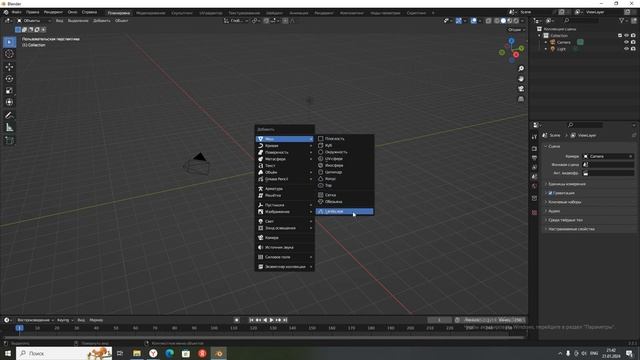Select the Measure ruler tool
This screenshot has width=640, height=360.
tap(9, 128)
